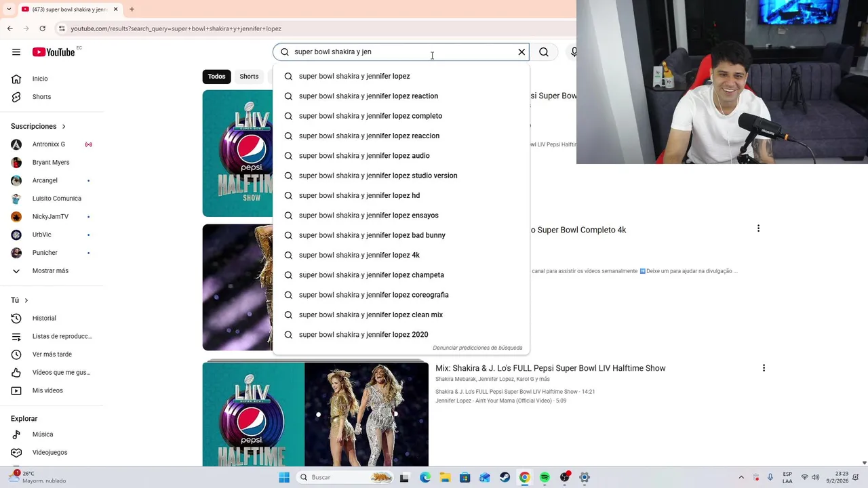Close the YouTube browser tab

coord(116,9)
